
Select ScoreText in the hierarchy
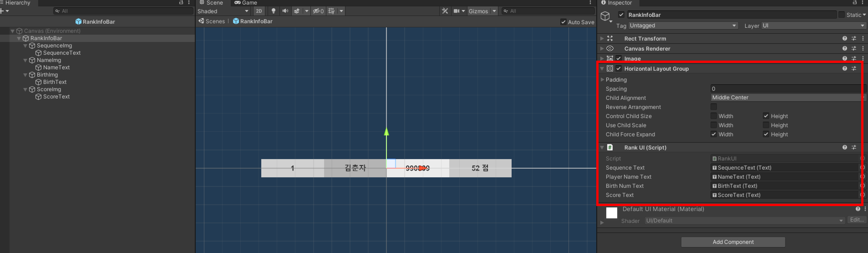pos(56,97)
